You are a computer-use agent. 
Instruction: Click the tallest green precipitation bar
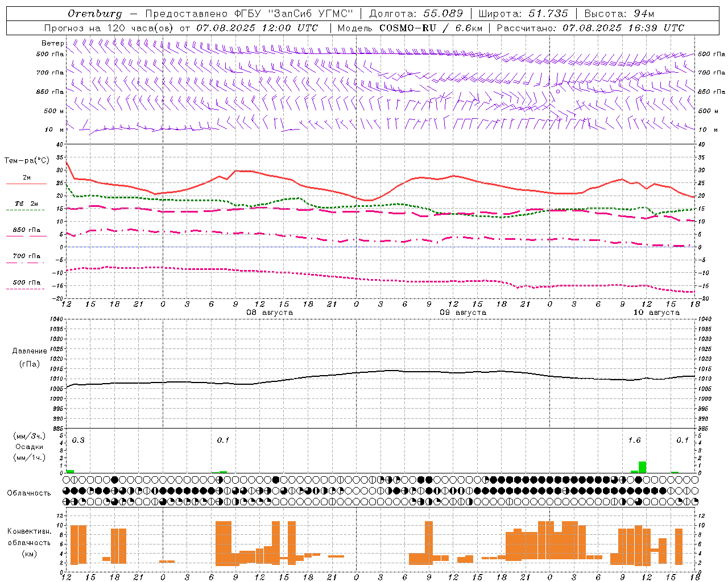(642, 467)
